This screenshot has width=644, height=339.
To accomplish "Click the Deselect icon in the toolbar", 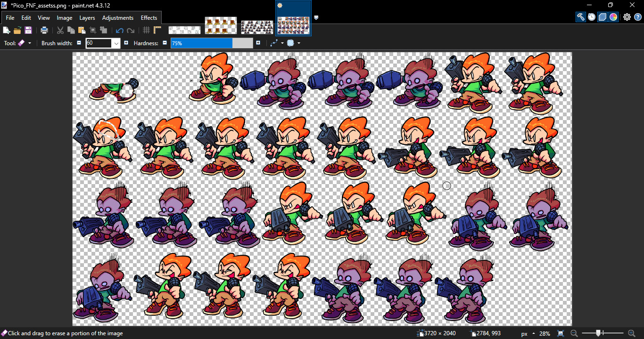I will (x=104, y=30).
